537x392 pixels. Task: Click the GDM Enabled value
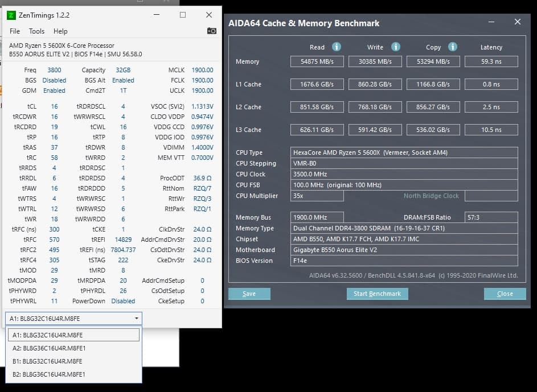[x=54, y=90]
